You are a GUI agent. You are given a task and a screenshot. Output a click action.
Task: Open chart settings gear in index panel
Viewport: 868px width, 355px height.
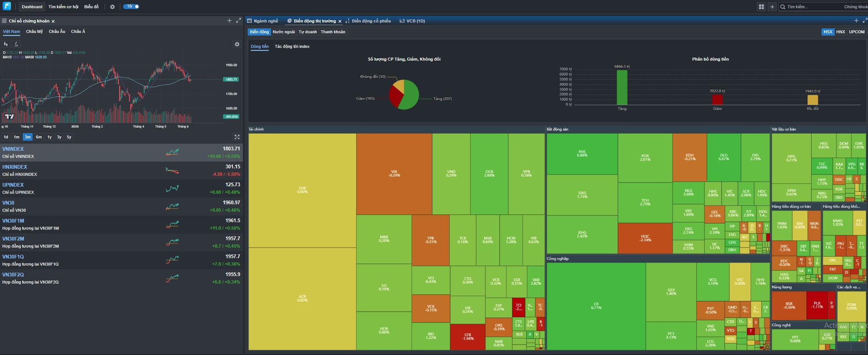coord(237,44)
